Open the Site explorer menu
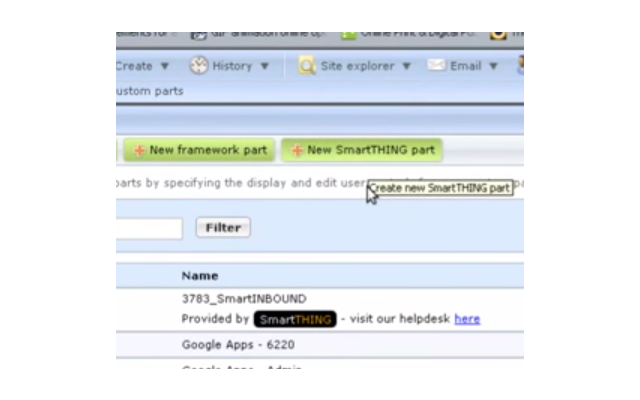Image resolution: width=640 pixels, height=400 pixels. 355,66
